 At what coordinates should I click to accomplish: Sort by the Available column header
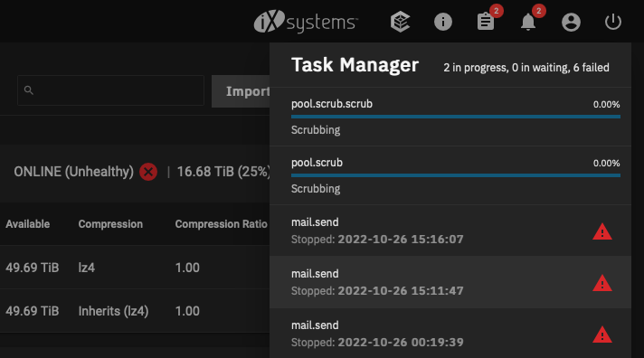[27, 224]
